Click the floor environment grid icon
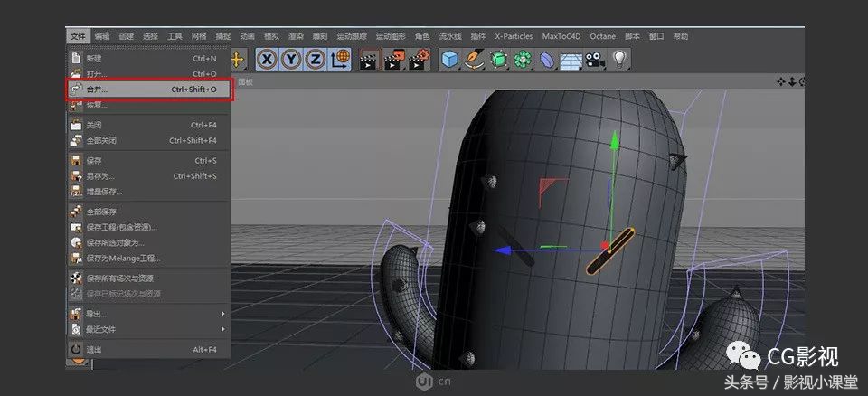This screenshot has width=868, height=396. [x=571, y=60]
